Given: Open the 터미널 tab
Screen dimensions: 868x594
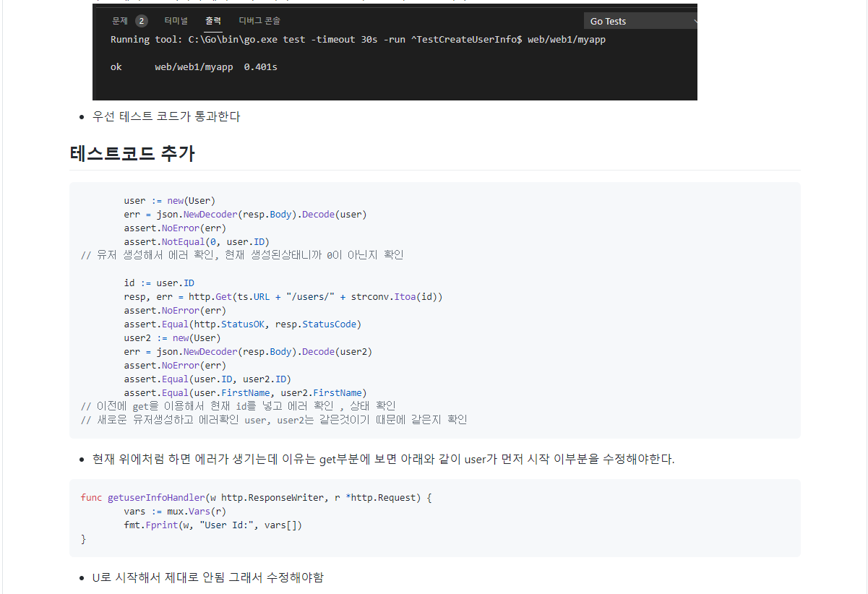Looking at the screenshot, I should pos(176,21).
